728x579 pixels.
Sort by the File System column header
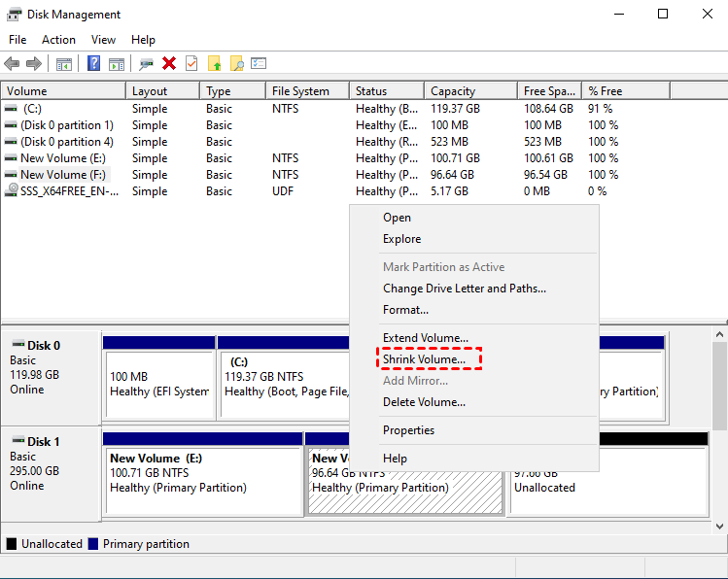300,91
